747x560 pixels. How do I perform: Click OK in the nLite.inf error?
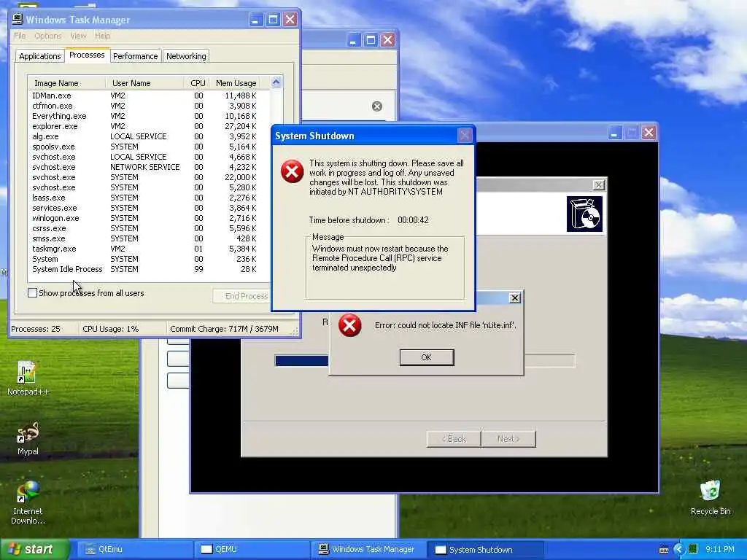click(x=426, y=357)
